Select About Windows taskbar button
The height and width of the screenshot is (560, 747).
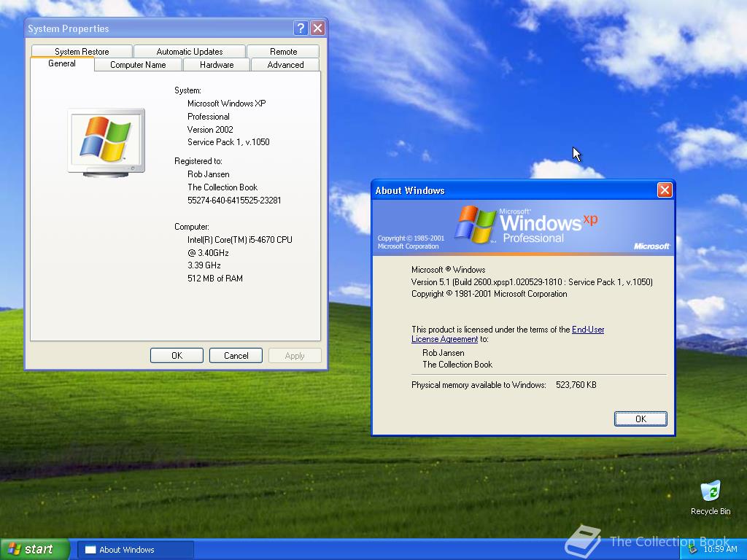click(x=136, y=550)
